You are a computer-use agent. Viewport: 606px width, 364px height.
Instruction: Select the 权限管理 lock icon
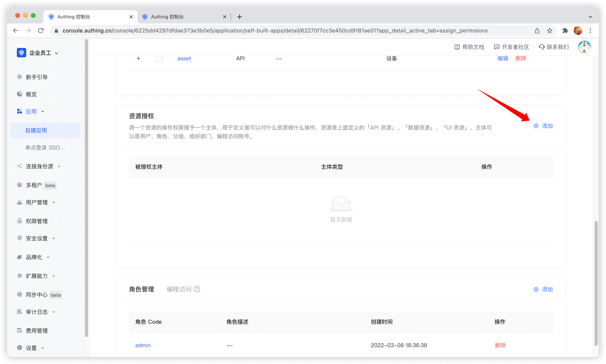(x=20, y=221)
